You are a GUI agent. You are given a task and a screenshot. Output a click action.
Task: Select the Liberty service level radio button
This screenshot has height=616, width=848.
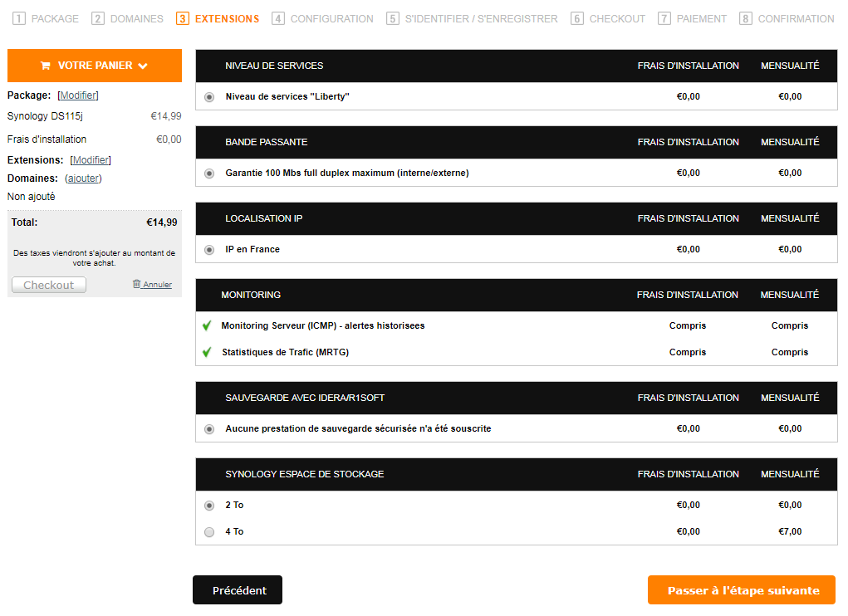click(x=209, y=97)
